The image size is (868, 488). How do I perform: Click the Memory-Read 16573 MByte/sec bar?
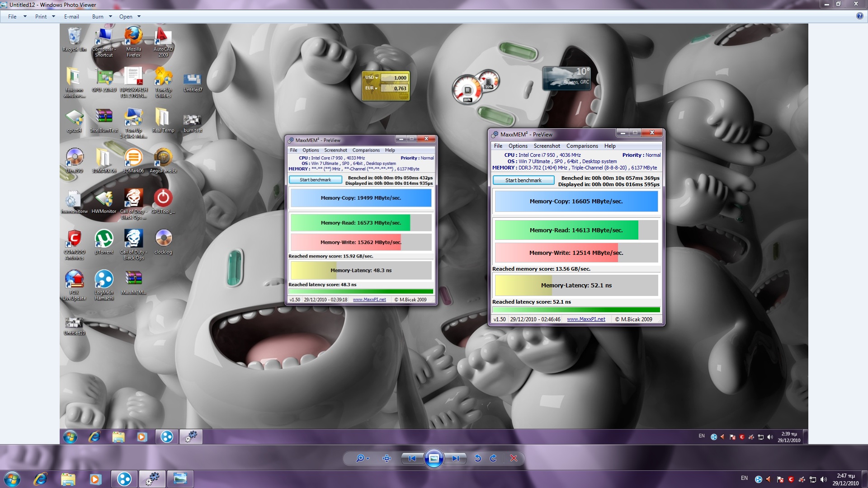point(361,223)
